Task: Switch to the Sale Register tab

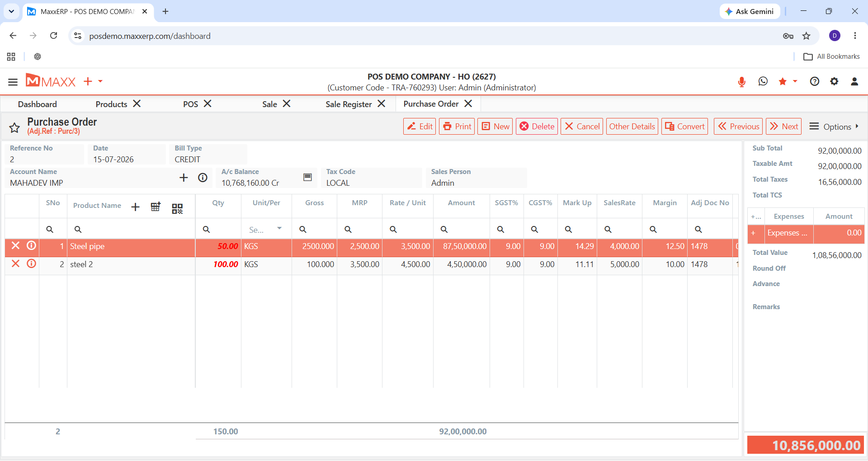Action: pyautogui.click(x=349, y=104)
